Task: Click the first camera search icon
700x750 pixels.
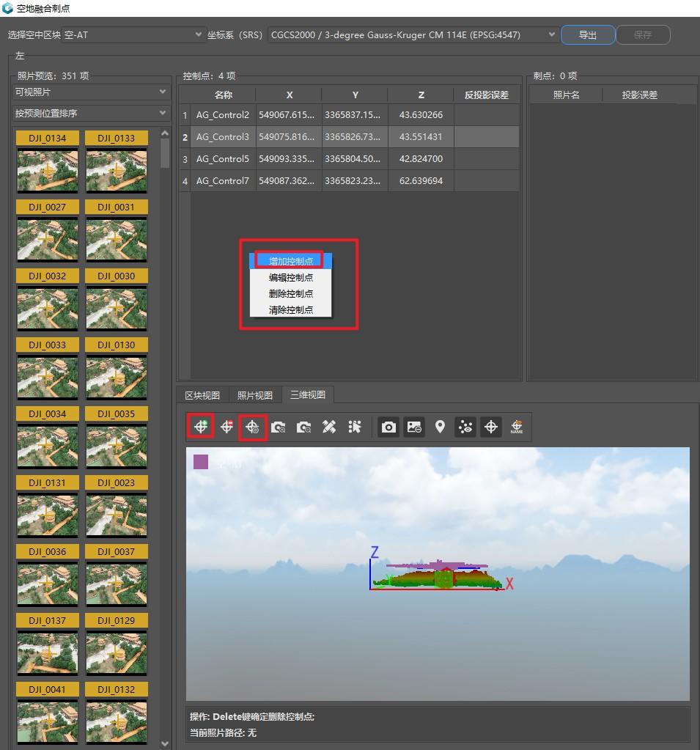Action: [x=278, y=426]
